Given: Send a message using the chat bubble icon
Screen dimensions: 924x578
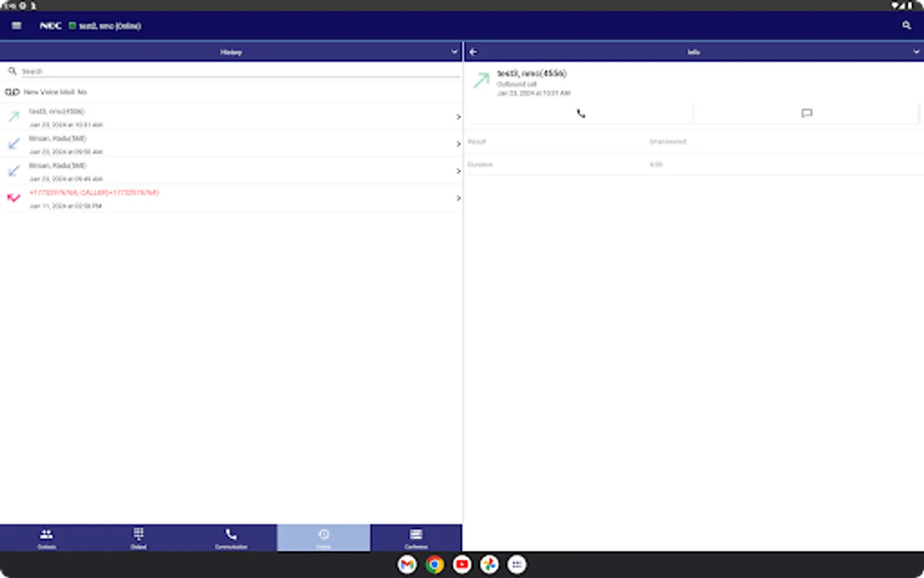Looking at the screenshot, I should coord(806,113).
